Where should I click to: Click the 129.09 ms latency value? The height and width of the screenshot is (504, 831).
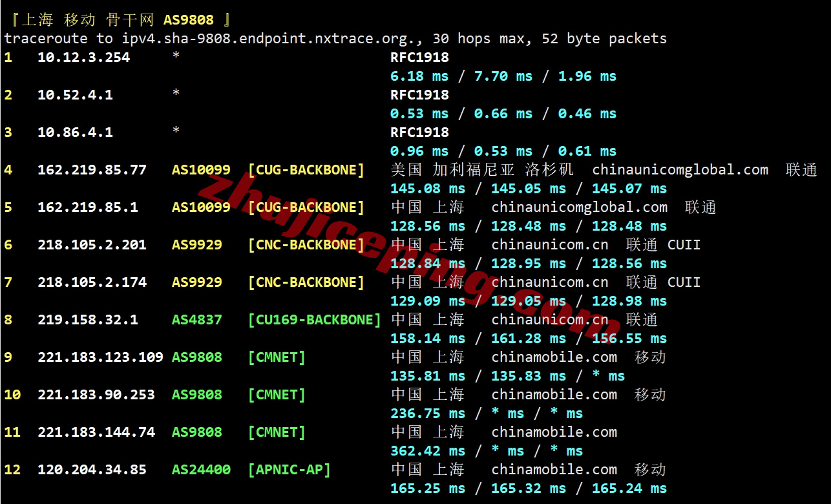coord(428,301)
